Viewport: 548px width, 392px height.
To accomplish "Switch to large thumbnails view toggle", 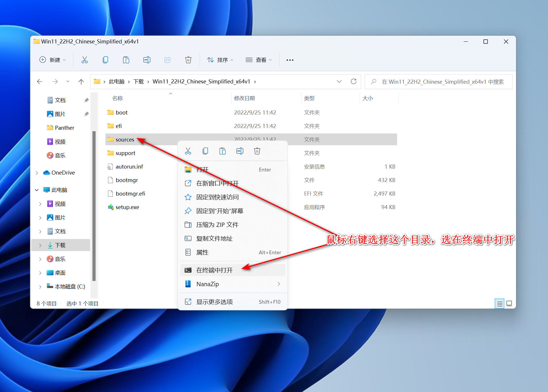I will coord(509,303).
